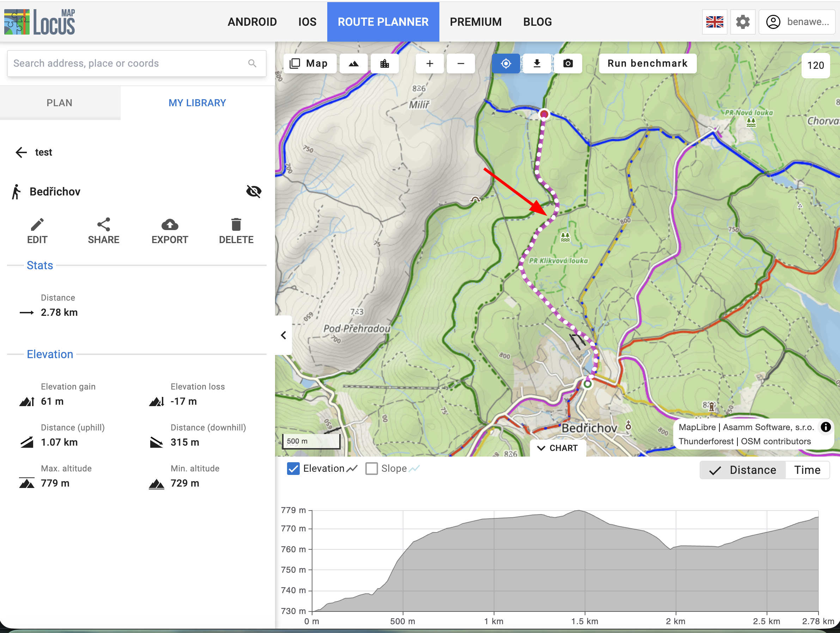Uncheck the Elevation checkbox
The width and height of the screenshot is (840, 633).
[x=293, y=469]
